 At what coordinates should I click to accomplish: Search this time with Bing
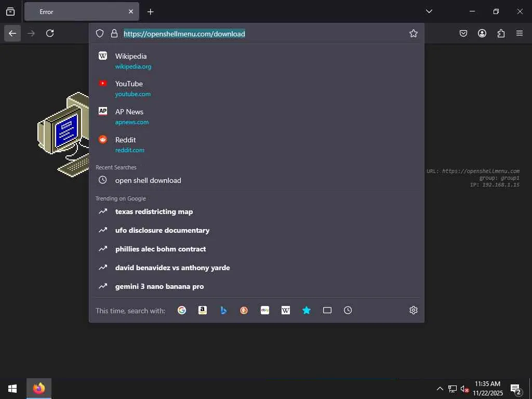tap(223, 310)
